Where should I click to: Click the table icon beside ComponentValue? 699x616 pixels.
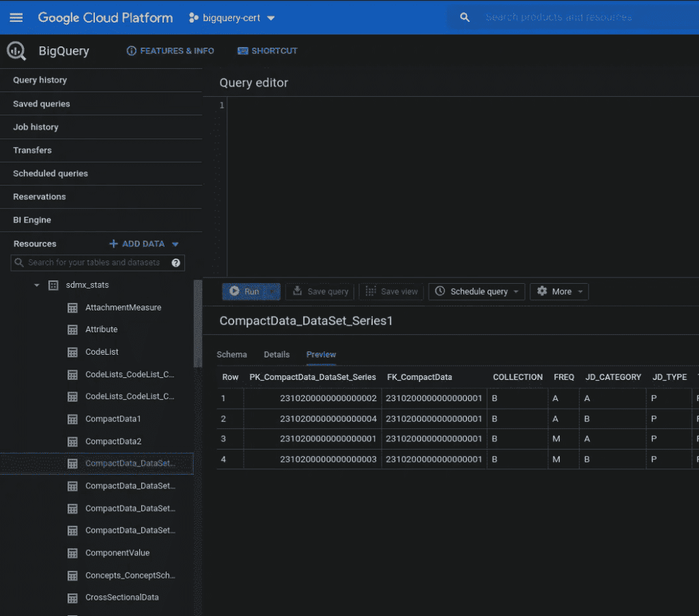tap(72, 553)
